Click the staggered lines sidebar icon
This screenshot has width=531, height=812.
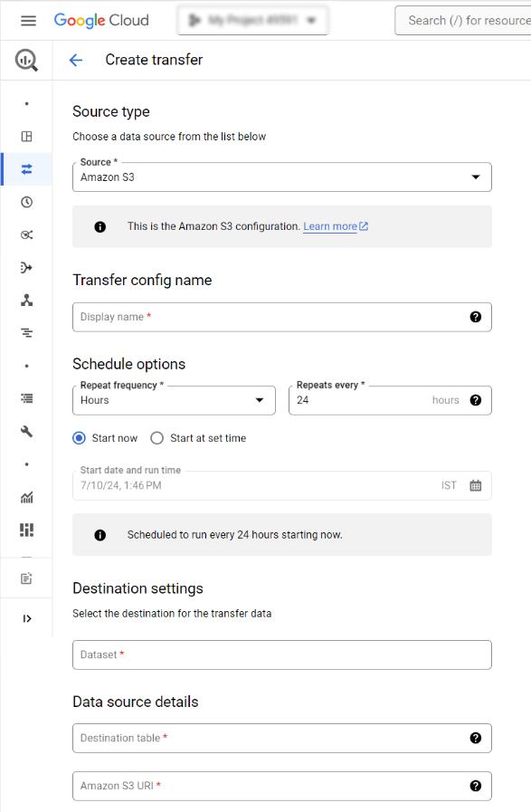[26, 332]
